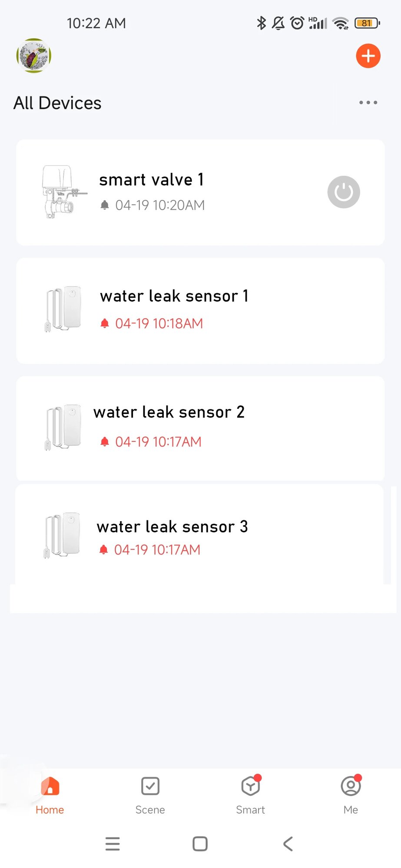Go to the Me profile tab
401x868 pixels.
(351, 796)
